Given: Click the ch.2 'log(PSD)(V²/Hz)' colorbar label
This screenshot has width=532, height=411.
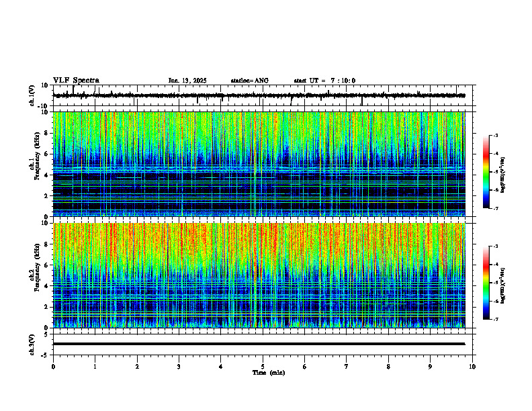Looking at the screenshot, I should pyautogui.click(x=503, y=285).
